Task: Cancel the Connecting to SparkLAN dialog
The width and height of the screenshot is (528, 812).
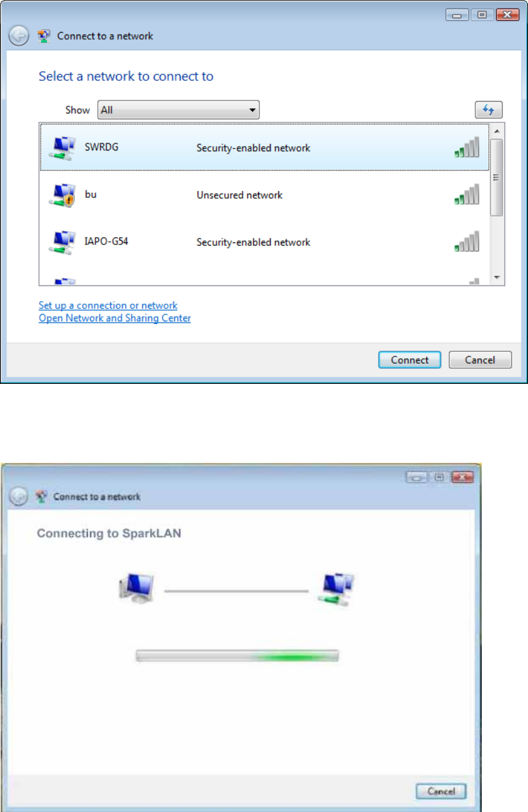Action: 441,791
